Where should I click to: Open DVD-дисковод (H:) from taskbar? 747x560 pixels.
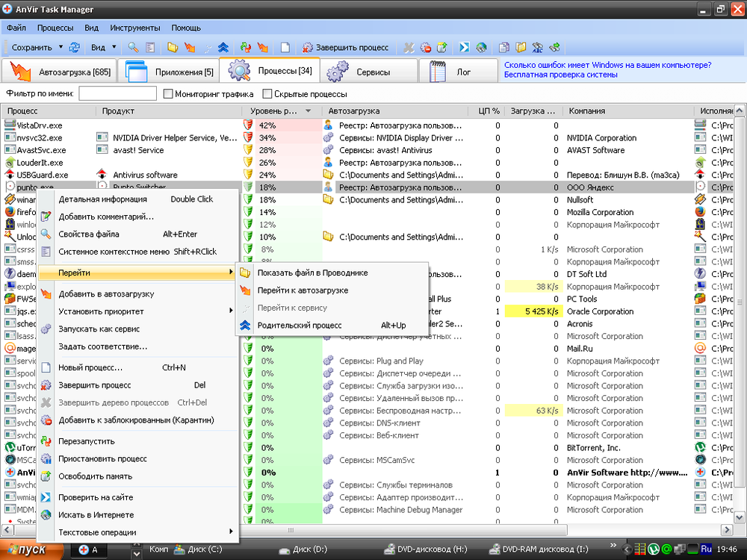[426, 549]
